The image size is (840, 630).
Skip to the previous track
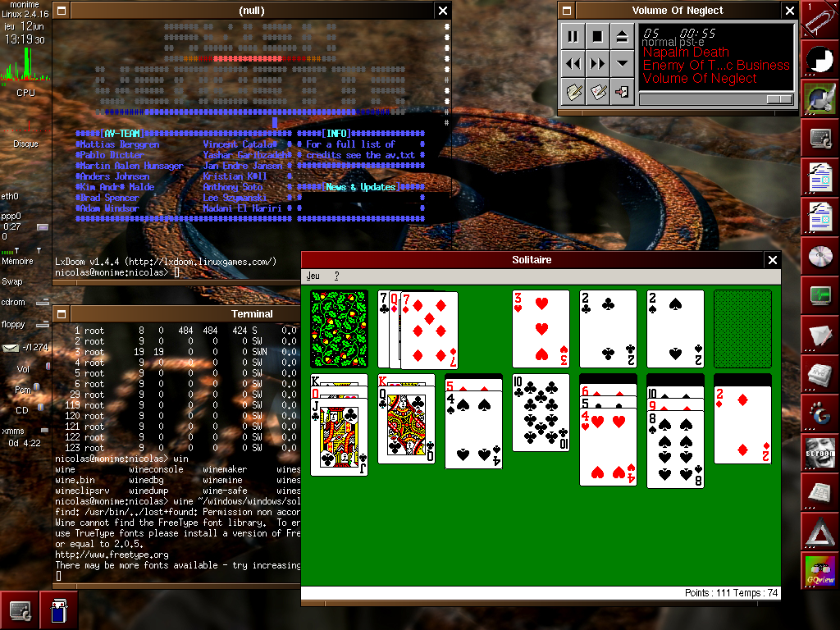(573, 63)
